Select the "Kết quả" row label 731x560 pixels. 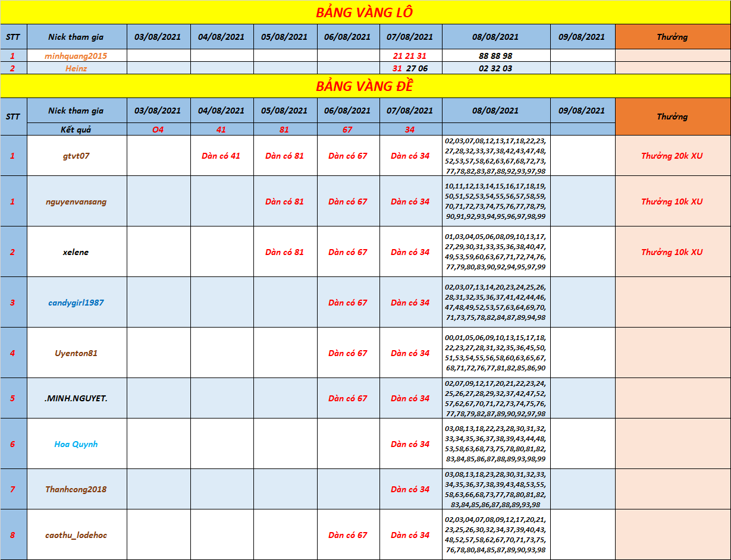pyautogui.click(x=76, y=130)
